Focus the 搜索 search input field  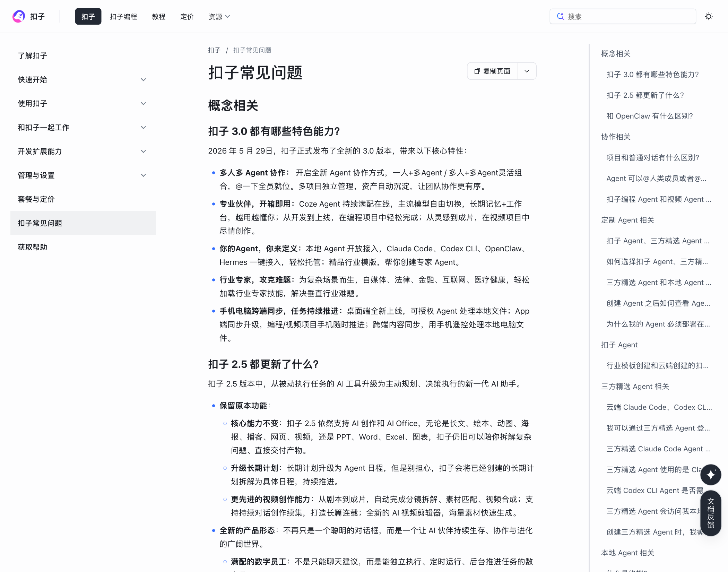[623, 16]
